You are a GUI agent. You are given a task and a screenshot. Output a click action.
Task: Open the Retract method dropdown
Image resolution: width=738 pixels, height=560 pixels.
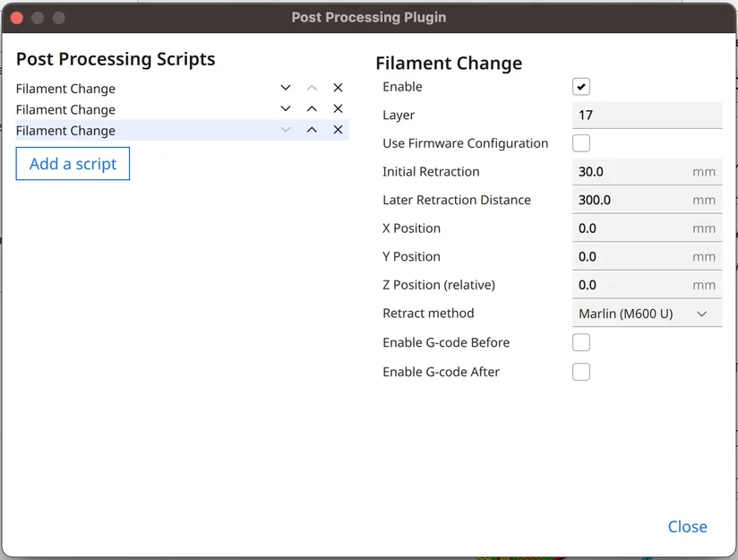(647, 314)
